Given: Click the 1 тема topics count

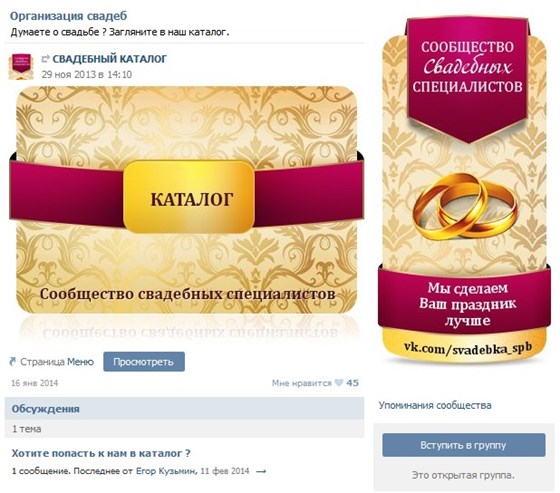Looking at the screenshot, I should click(26, 429).
